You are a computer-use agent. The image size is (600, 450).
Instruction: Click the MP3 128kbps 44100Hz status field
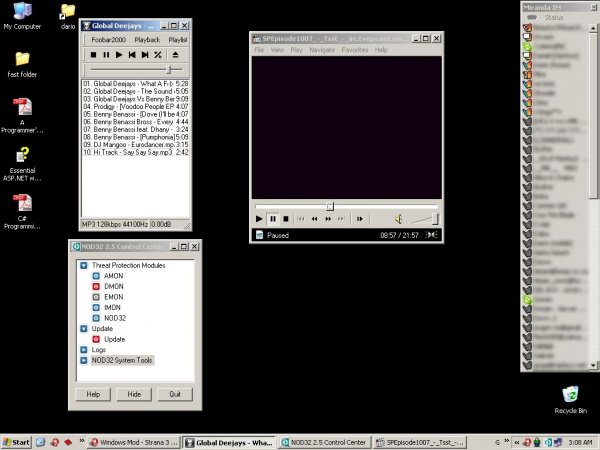[114, 224]
